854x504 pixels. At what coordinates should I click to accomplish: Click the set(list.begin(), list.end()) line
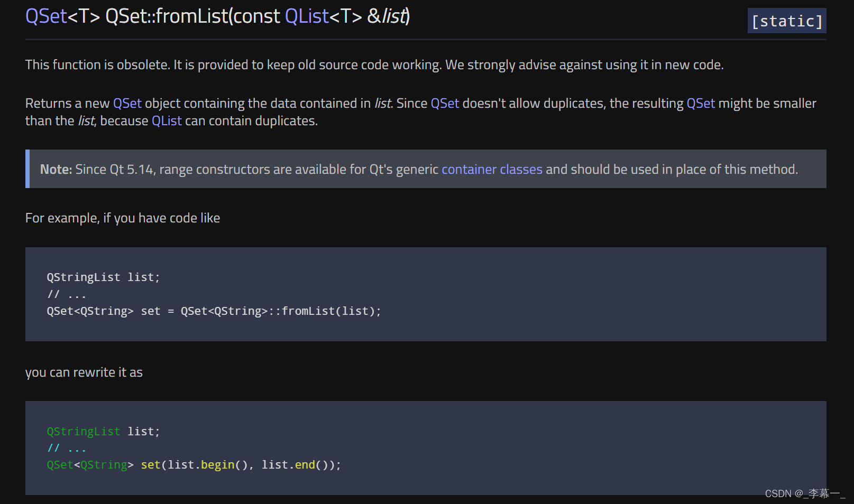click(194, 465)
